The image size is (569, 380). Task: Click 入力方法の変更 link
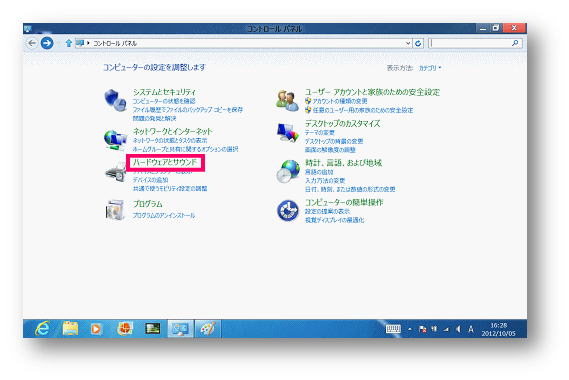(x=325, y=181)
